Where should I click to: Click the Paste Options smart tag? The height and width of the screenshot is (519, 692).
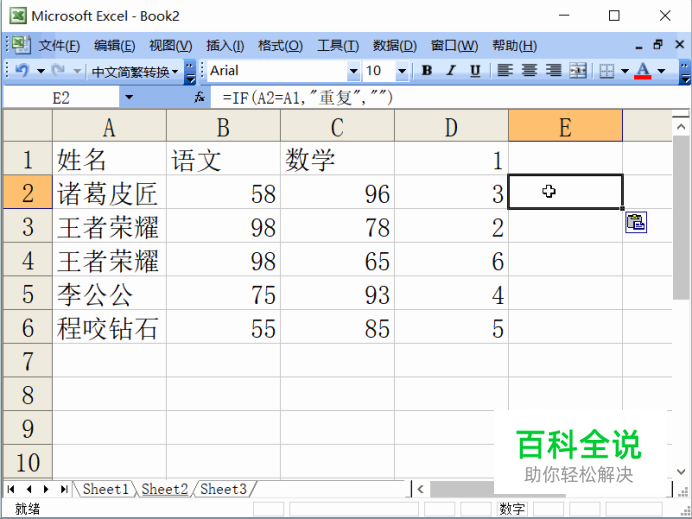(x=636, y=222)
